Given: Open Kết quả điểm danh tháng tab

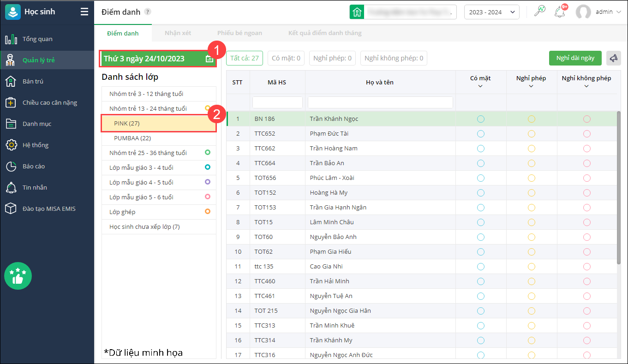Looking at the screenshot, I should (x=325, y=33).
